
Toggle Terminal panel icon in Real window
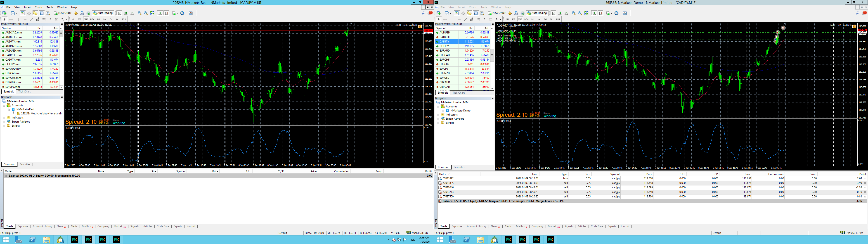click(x=41, y=13)
